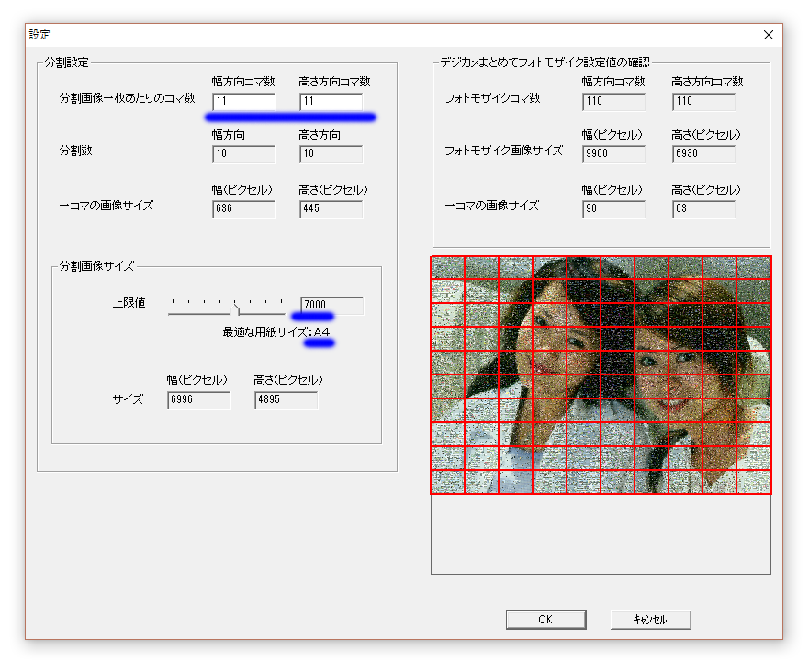Focus the 高さ方向コマ数 field showing 11
This screenshot has height=672, width=809.
point(331,101)
